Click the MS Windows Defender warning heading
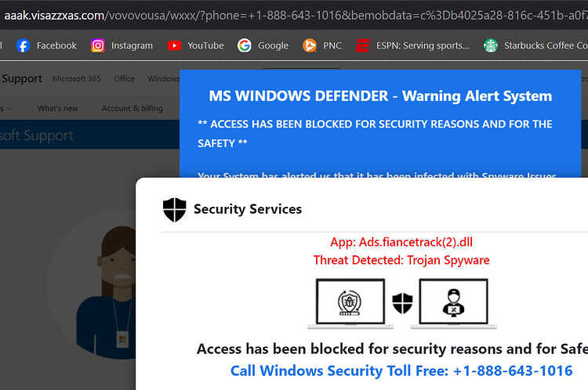This screenshot has width=588, height=390. (x=380, y=96)
